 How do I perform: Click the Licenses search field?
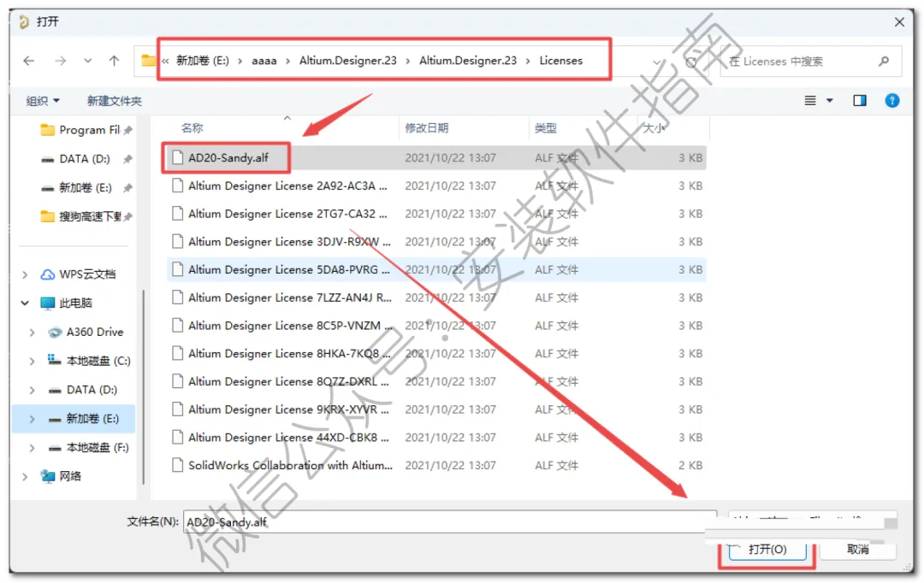pos(810,62)
